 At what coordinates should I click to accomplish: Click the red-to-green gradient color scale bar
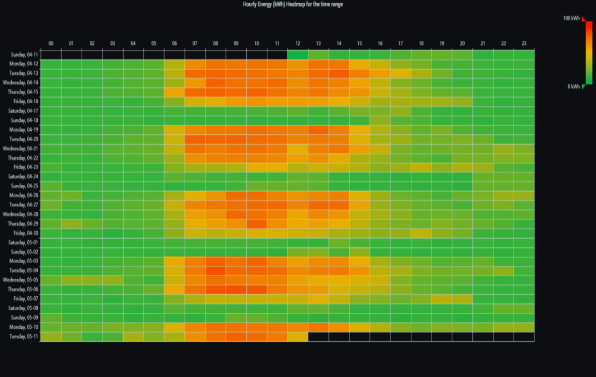(589, 53)
